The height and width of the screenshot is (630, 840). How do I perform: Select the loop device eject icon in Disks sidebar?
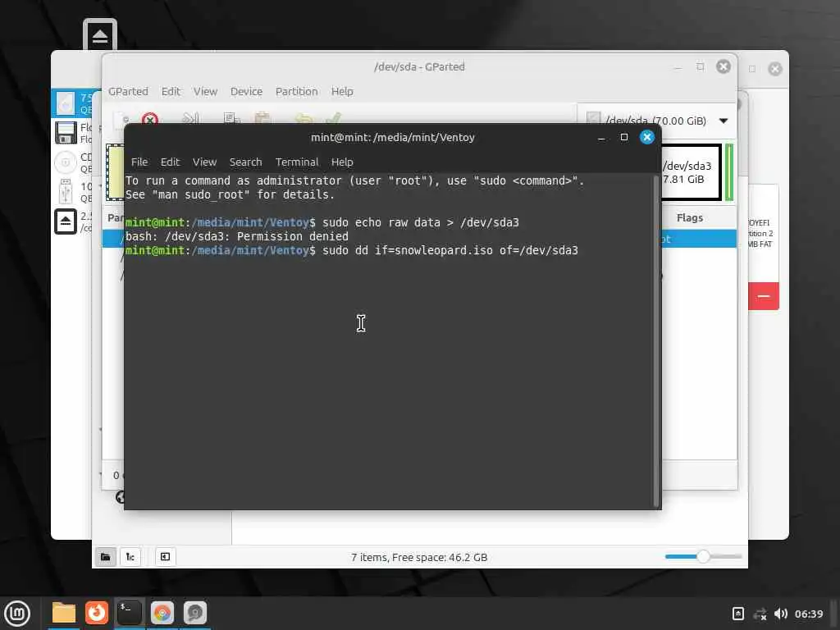66,221
